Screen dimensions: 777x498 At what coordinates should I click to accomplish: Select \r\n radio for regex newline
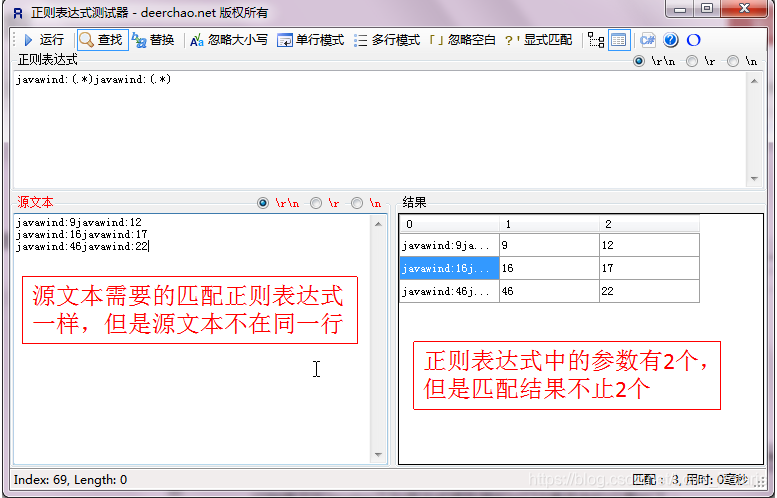pyautogui.click(x=639, y=61)
